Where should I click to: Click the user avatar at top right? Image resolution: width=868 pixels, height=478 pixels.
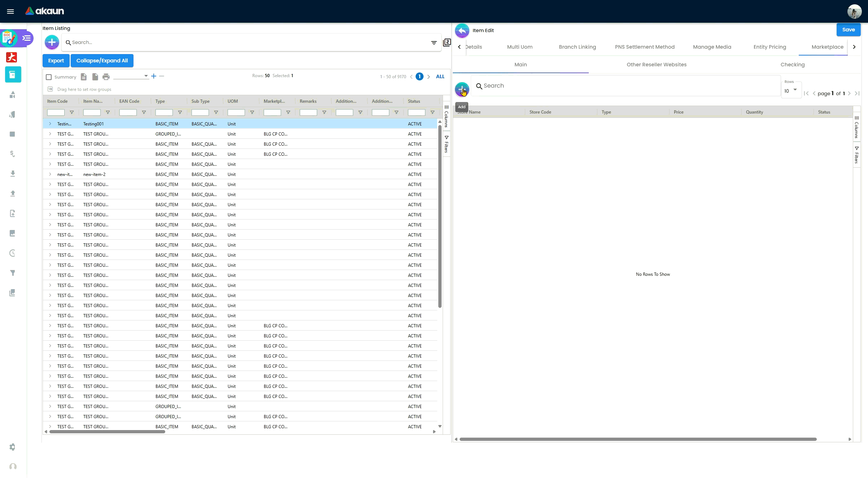[854, 11]
